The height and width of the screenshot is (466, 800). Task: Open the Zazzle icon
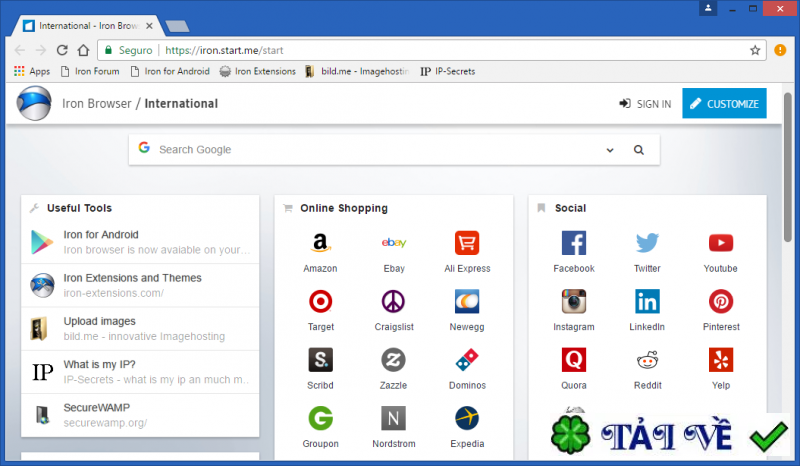coord(393,360)
